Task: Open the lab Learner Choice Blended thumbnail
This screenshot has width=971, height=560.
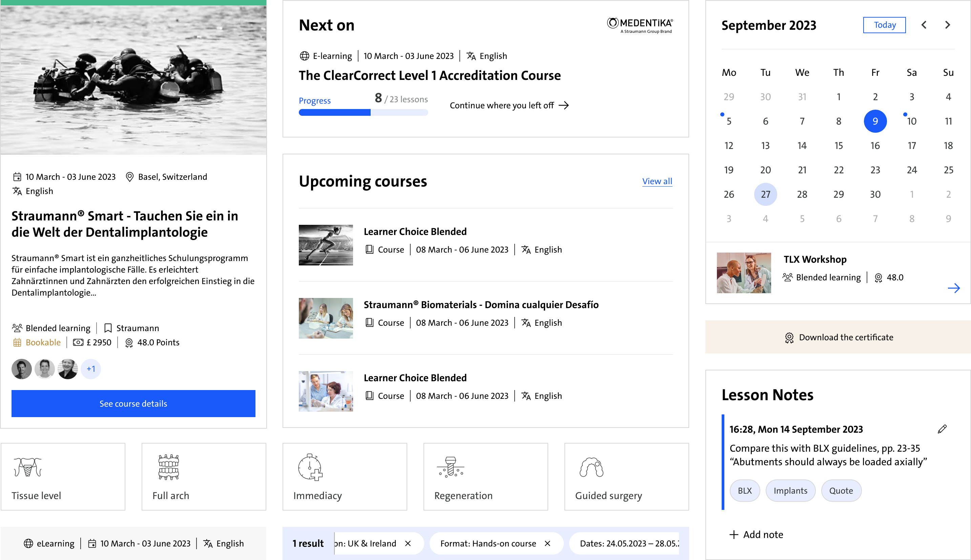Action: (x=326, y=391)
